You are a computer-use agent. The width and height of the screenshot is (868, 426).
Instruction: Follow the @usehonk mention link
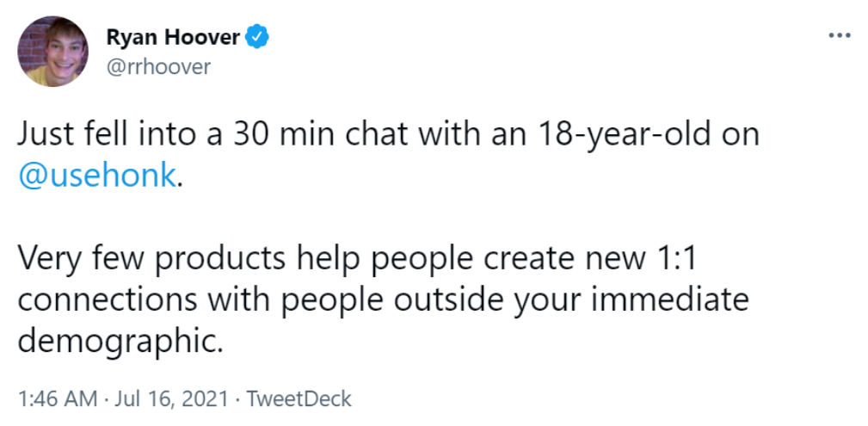(x=98, y=175)
